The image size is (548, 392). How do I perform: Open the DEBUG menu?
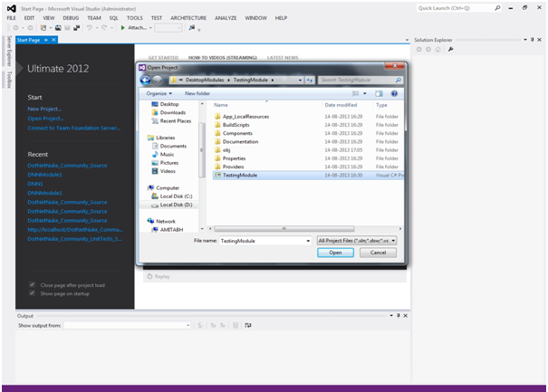[71, 18]
